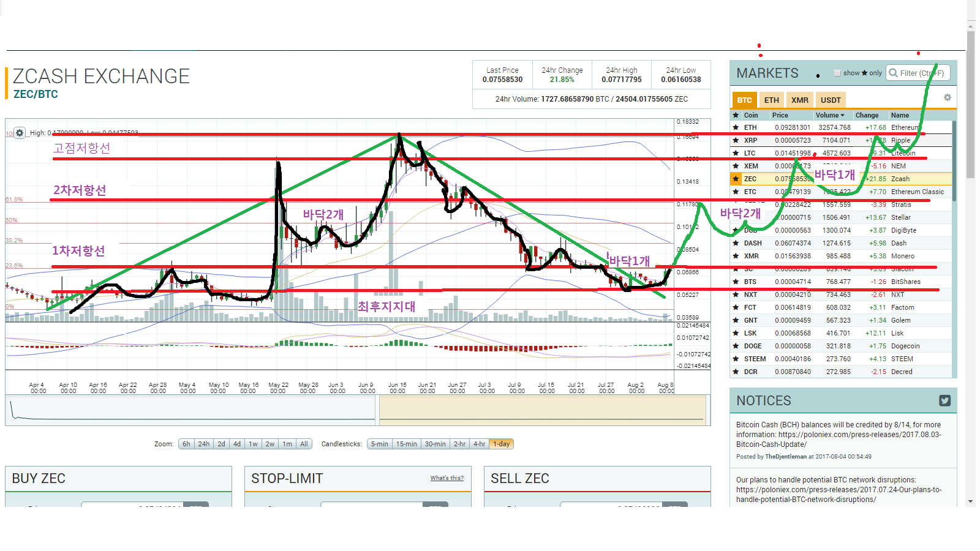Sort markets by Price column
This screenshot has height=551, width=980.
click(x=780, y=115)
